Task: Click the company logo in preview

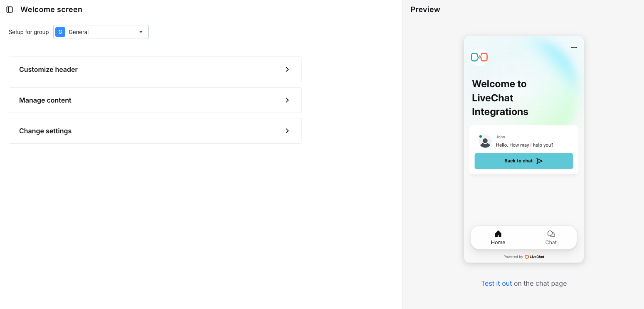Action: [x=479, y=57]
